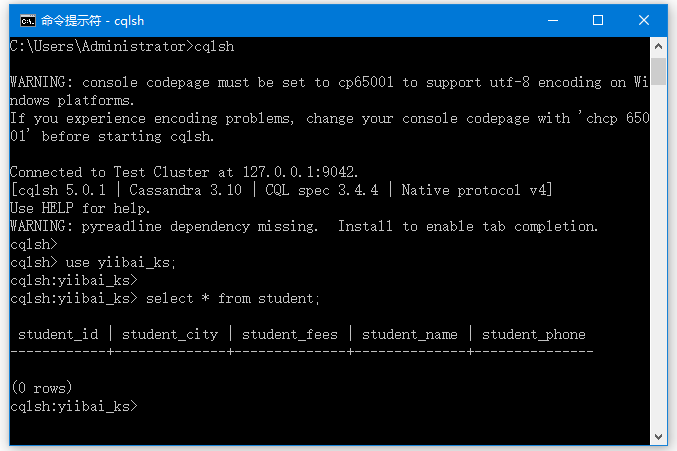The width and height of the screenshot is (677, 451).
Task: Click the vertical scrollbar thumb
Action: [x=659, y=70]
